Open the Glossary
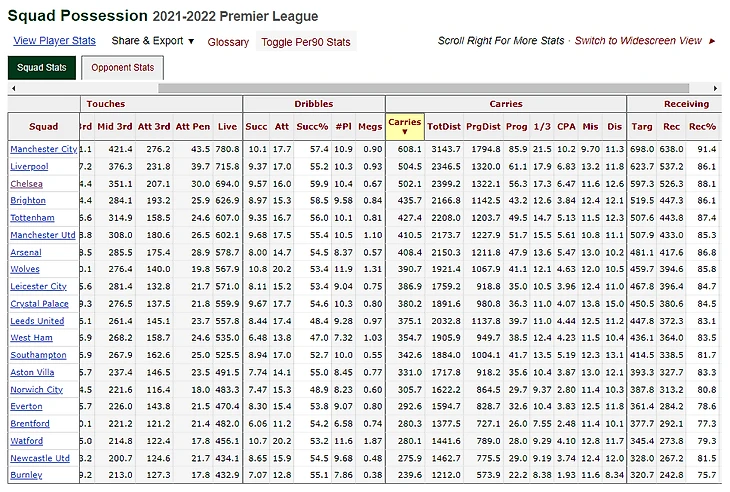 click(228, 42)
